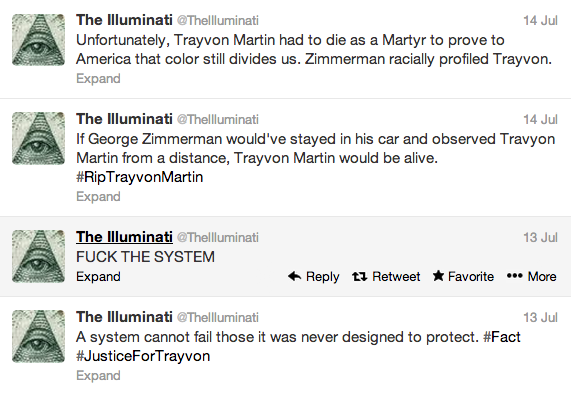Image resolution: width=571 pixels, height=395 pixels.
Task: Click avatar of the #JusticeForTrayvon tweet
Action: (38, 336)
